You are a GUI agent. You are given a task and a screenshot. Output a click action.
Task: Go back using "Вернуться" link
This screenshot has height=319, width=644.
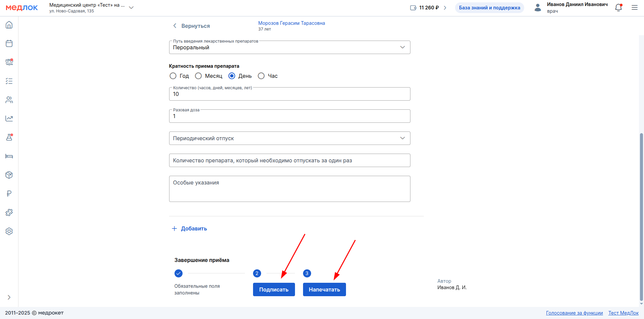(191, 26)
